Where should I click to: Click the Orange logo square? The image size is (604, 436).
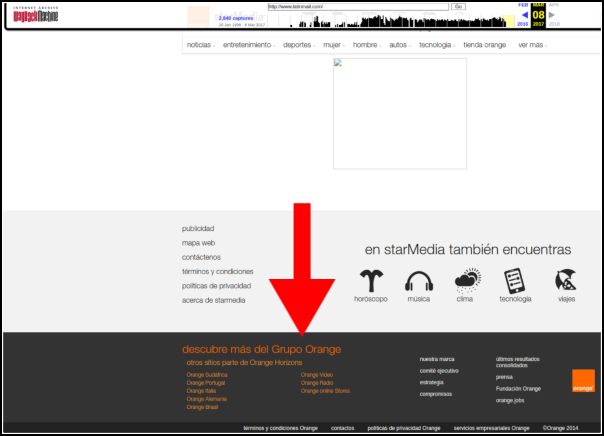point(583,381)
